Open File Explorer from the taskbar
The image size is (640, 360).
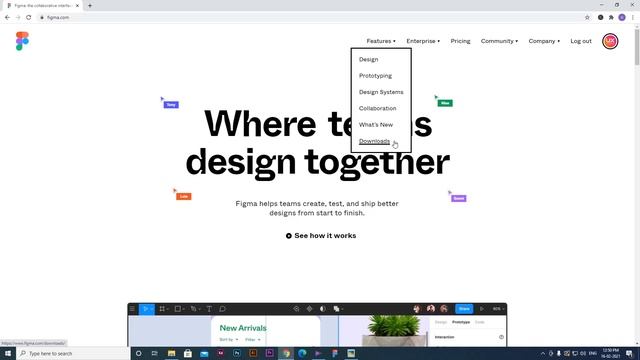(x=171, y=353)
